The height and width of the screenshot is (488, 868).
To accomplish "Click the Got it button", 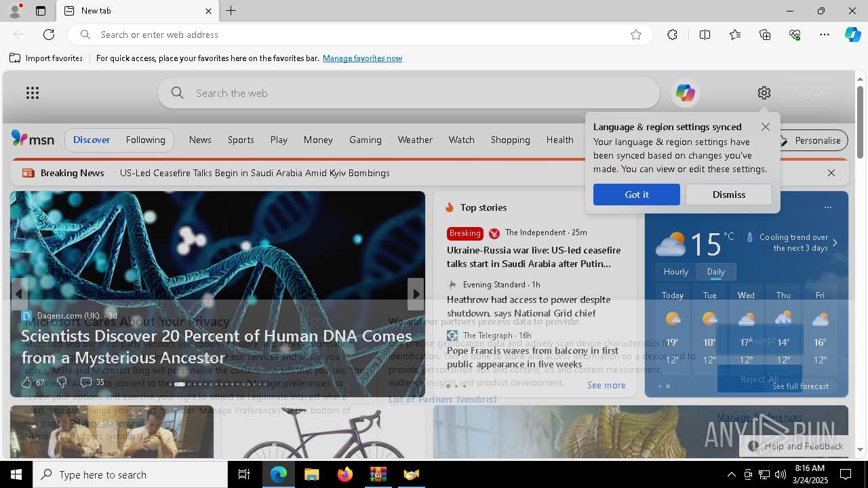I will pyautogui.click(x=637, y=195).
